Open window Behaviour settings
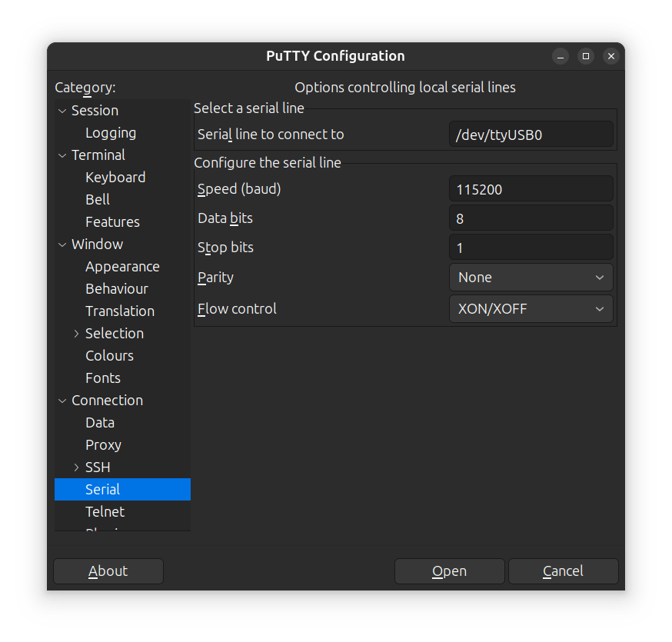 click(117, 289)
